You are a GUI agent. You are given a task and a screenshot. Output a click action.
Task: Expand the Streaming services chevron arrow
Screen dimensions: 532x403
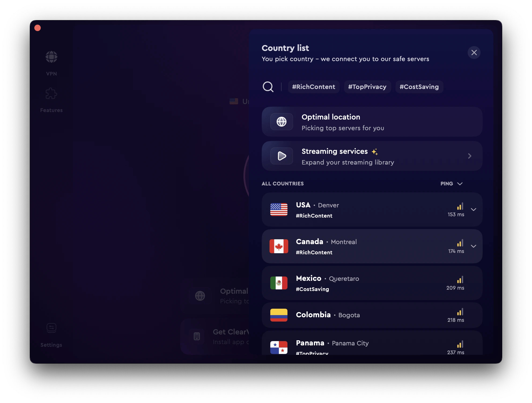[470, 156]
